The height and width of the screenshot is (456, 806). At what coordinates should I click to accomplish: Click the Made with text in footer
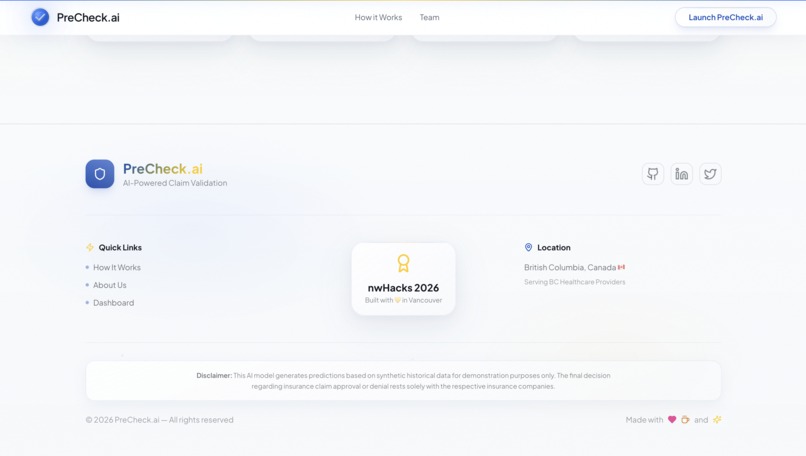(x=644, y=419)
